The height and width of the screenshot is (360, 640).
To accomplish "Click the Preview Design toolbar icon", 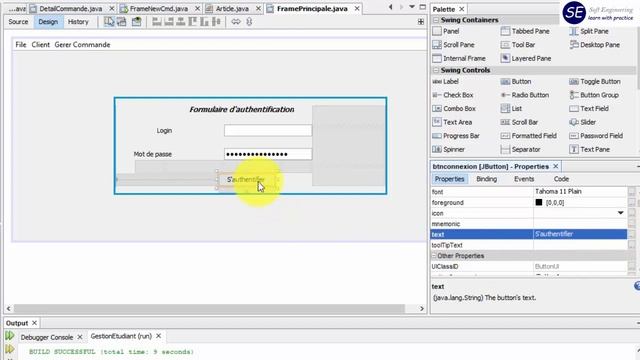I will (136, 22).
